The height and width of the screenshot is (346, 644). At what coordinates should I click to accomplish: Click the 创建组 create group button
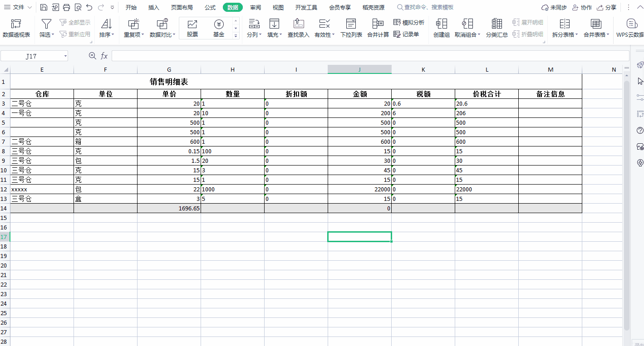pyautogui.click(x=441, y=28)
